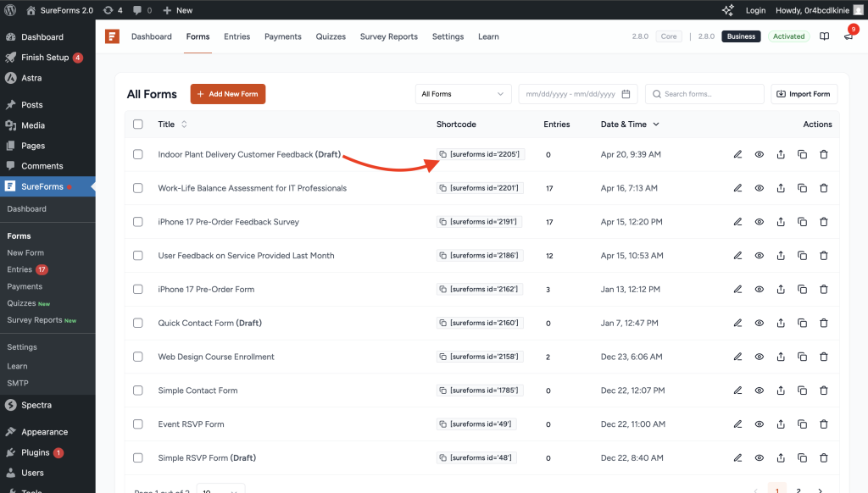Click the WordPress logo menu

click(10, 10)
